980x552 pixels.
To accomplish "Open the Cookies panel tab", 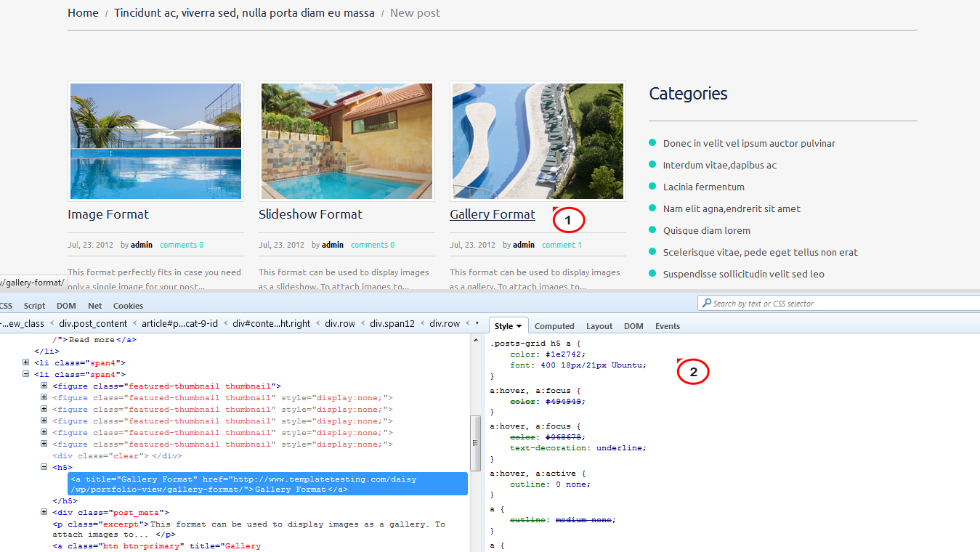I will point(128,306).
